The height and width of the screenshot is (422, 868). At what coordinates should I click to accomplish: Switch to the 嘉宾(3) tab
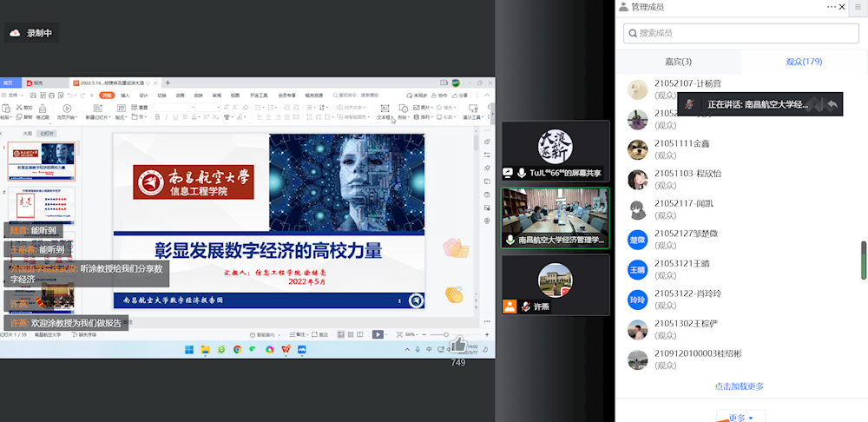coord(678,62)
